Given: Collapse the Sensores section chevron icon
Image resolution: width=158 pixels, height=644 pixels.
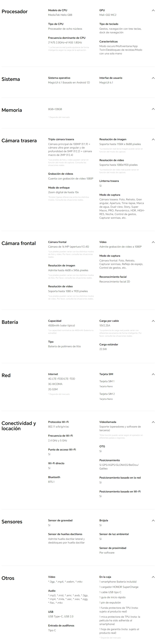Looking at the screenshot, I should pos(153,521).
